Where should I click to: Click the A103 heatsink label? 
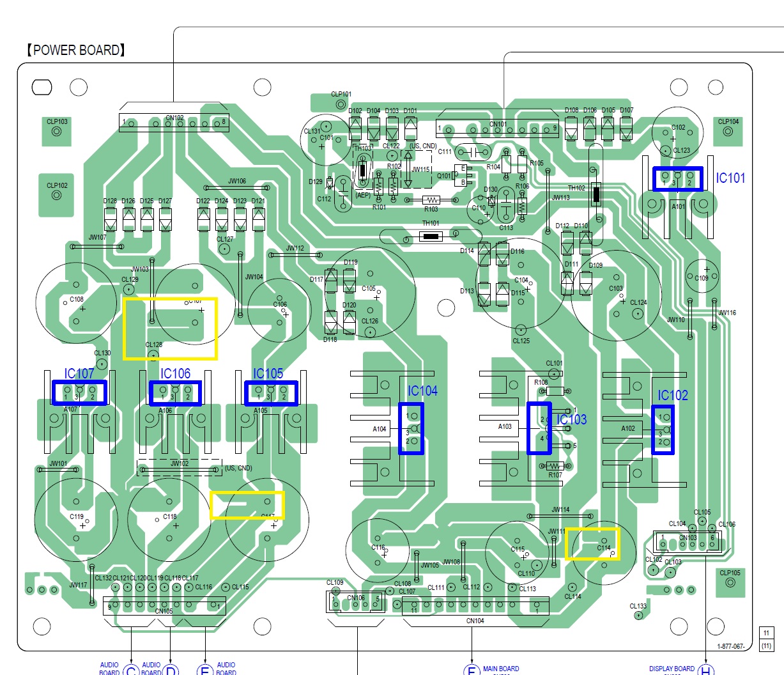click(505, 426)
